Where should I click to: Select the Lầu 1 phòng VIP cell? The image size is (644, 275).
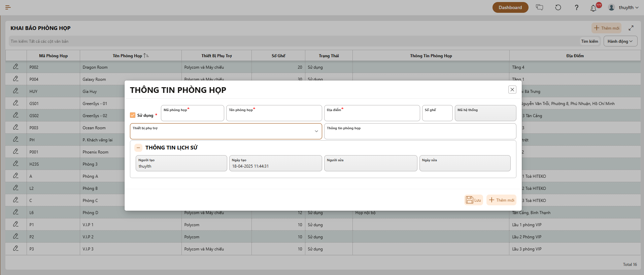(575, 225)
